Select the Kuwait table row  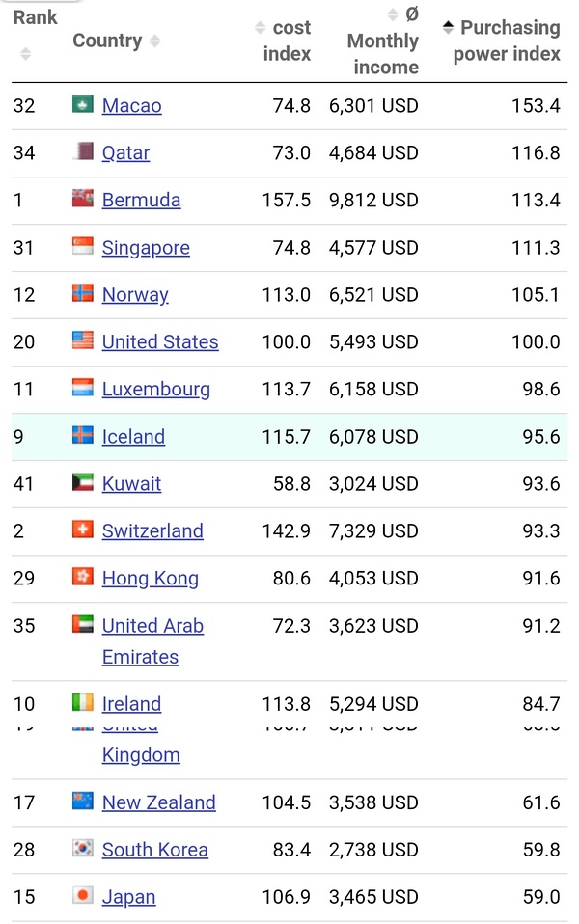pyautogui.click(x=289, y=484)
